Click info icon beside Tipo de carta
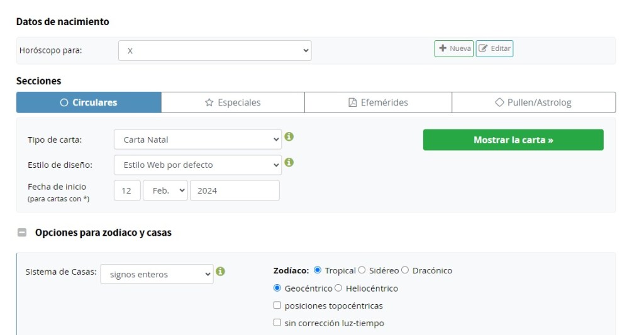 (289, 136)
